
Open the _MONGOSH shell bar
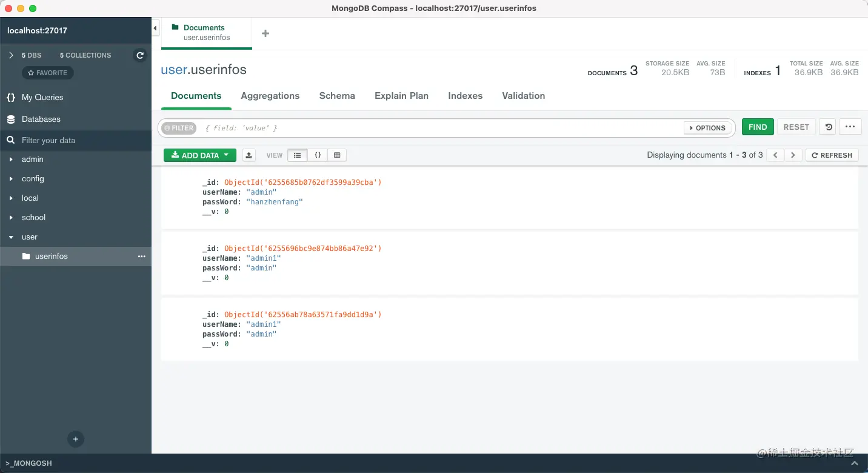pos(434,463)
